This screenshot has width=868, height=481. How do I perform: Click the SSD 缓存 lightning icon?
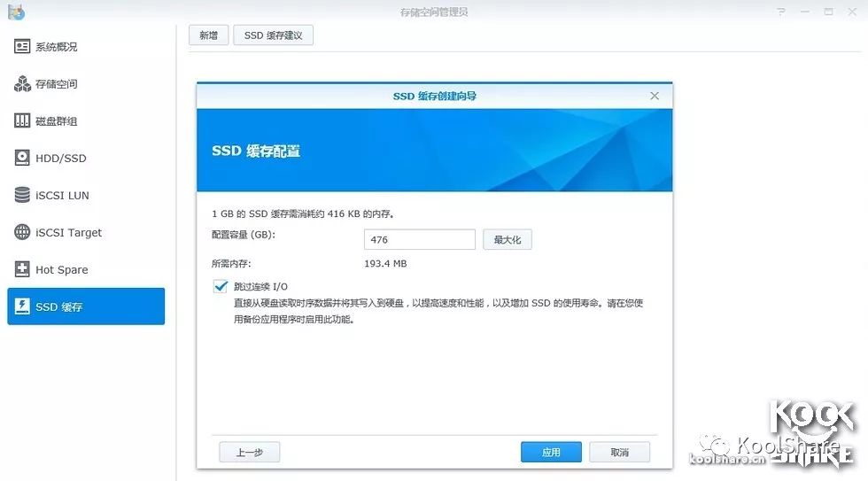[22, 306]
